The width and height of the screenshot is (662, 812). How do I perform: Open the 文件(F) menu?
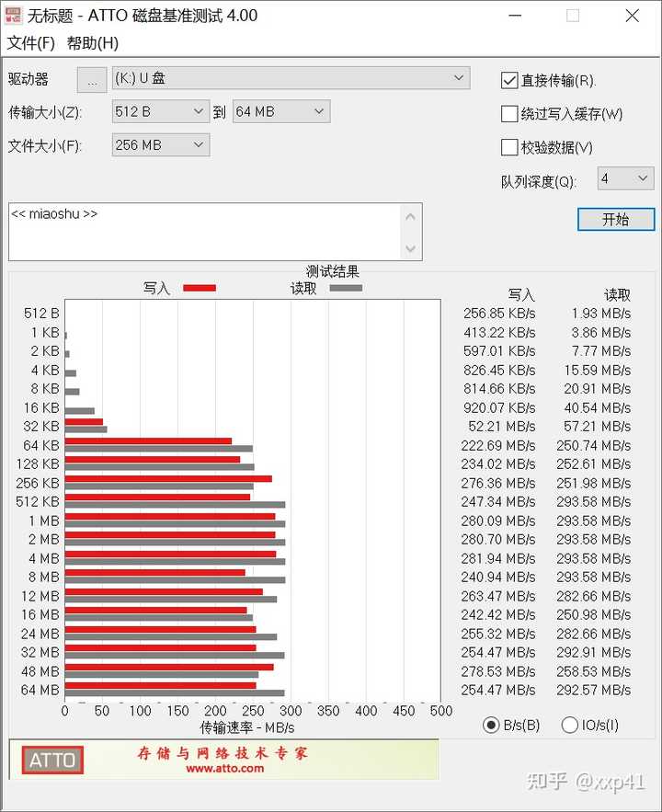tap(30, 43)
